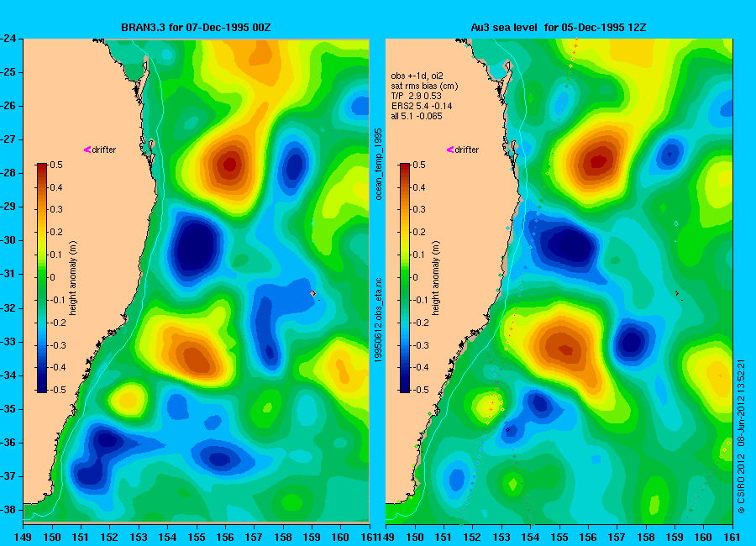Click the 'drifter' label in the left panel
The width and height of the screenshot is (756, 546).
click(104, 150)
